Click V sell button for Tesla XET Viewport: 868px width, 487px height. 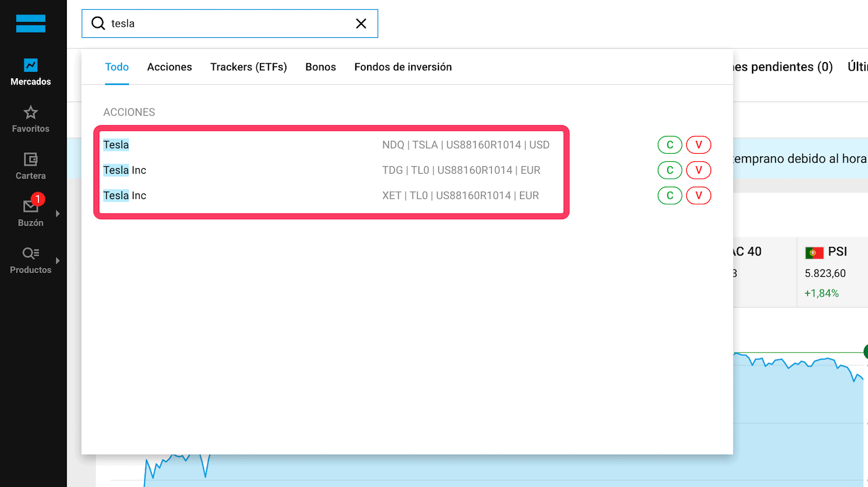pyautogui.click(x=699, y=196)
